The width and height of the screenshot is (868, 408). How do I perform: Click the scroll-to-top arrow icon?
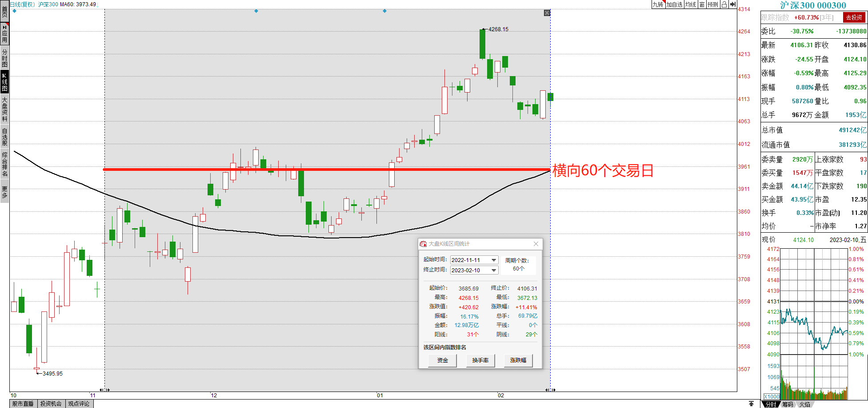(x=751, y=404)
